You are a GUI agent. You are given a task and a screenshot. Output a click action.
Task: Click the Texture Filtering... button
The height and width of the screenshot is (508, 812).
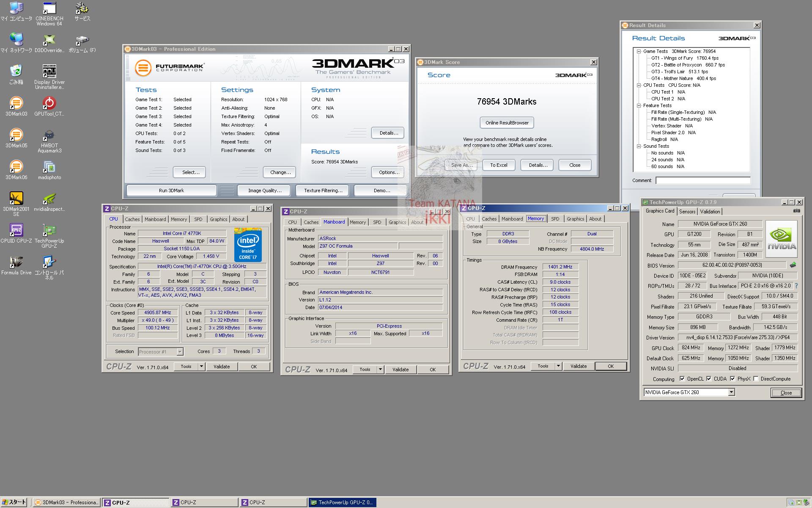[x=323, y=190]
